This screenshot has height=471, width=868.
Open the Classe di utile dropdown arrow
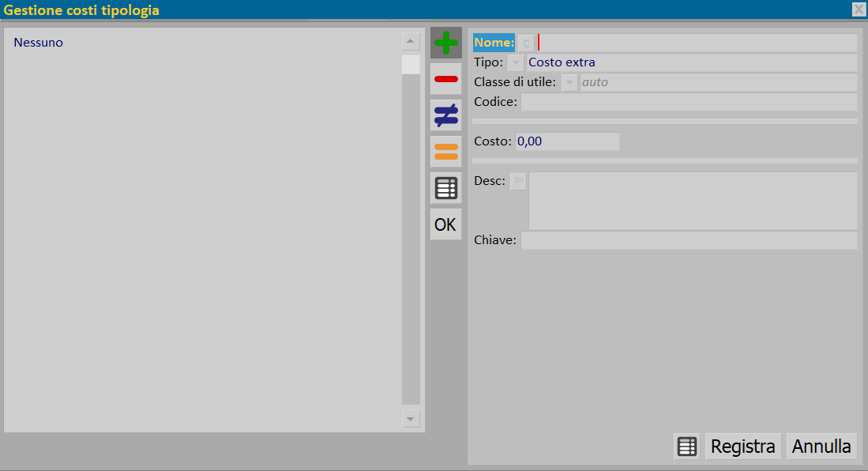(x=569, y=82)
